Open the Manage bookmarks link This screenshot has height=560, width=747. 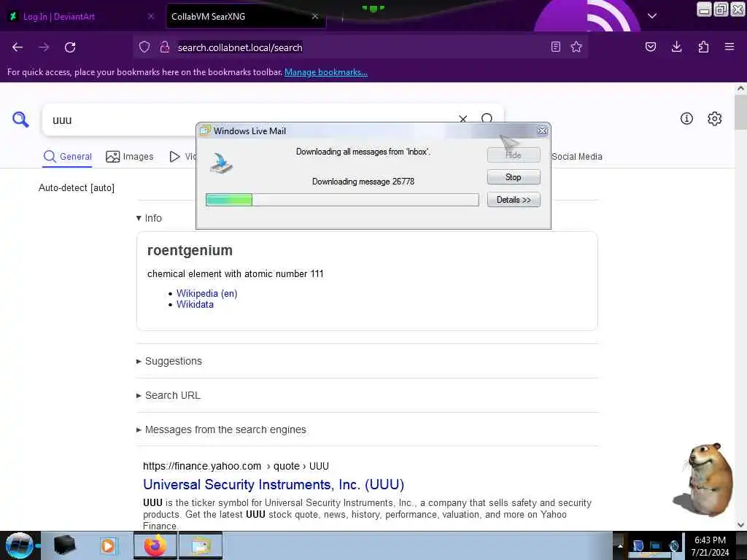326,72
